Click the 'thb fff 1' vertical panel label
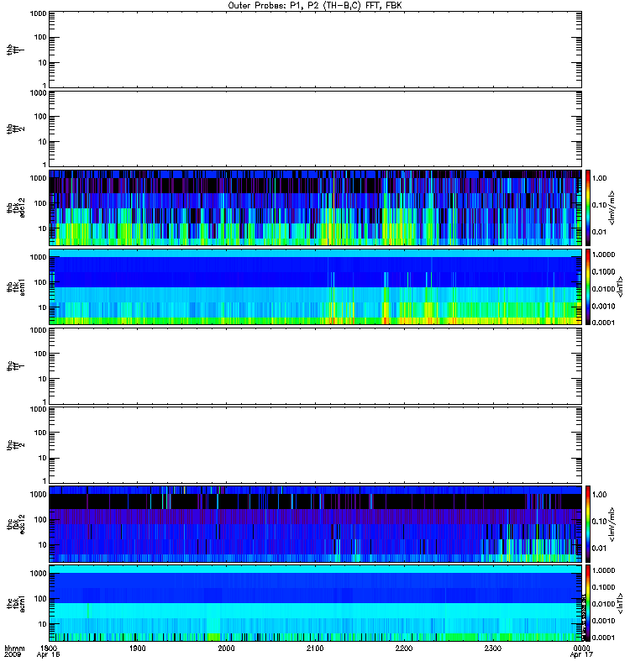This screenshot has height=672, width=630. tap(15, 50)
